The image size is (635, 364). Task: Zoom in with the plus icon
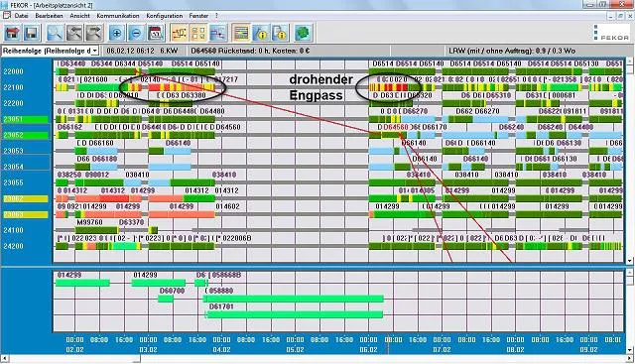click(117, 33)
